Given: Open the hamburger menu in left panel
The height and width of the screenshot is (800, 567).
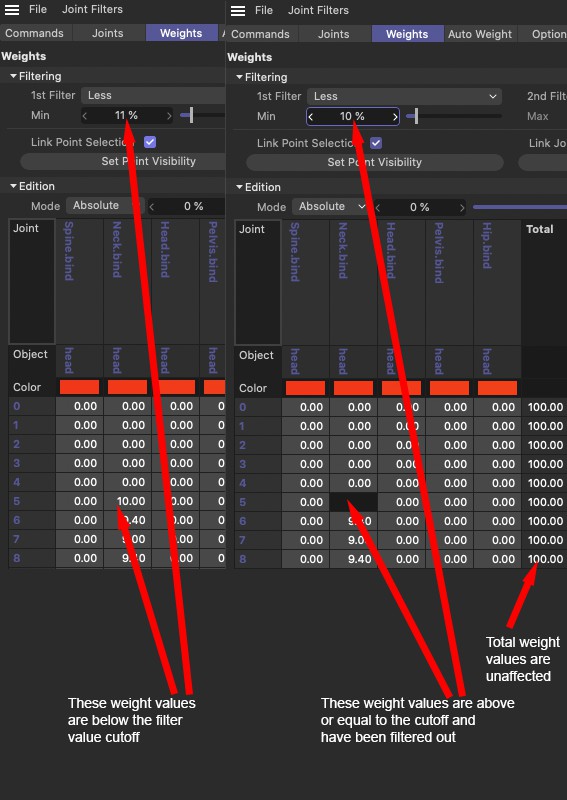Looking at the screenshot, I should click(12, 10).
